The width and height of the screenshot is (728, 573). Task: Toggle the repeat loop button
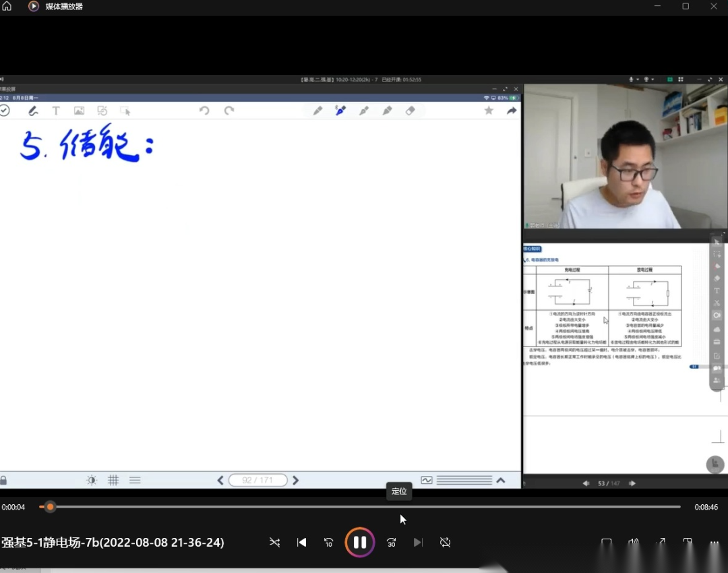[x=445, y=542]
